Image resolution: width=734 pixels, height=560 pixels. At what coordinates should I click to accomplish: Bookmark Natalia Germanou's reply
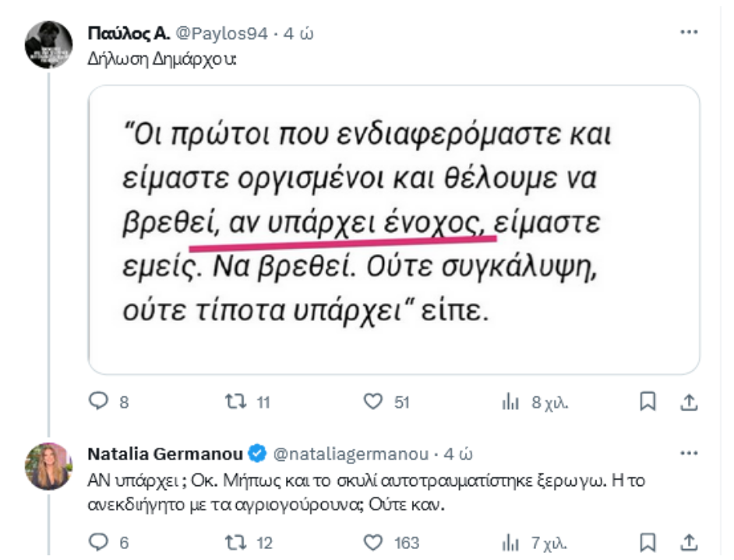647,542
